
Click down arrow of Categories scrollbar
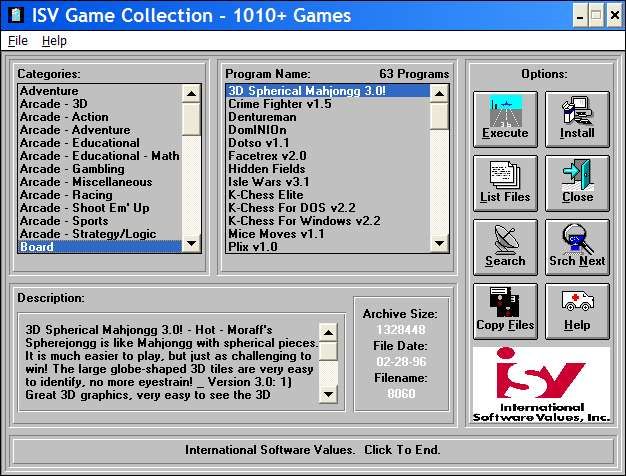(x=191, y=243)
